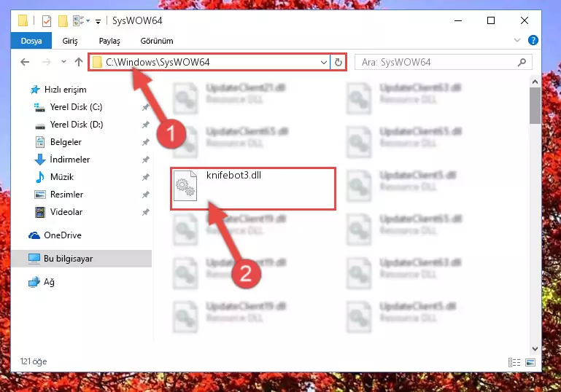Image resolution: width=561 pixels, height=392 pixels.
Task: Open the recent locations dropdown
Action: pyautogui.click(x=63, y=62)
